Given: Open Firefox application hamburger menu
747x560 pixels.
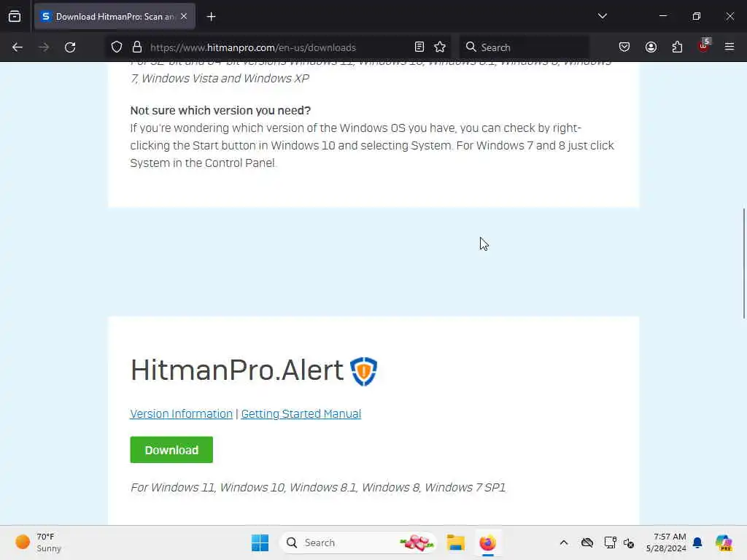Looking at the screenshot, I should pos(729,47).
